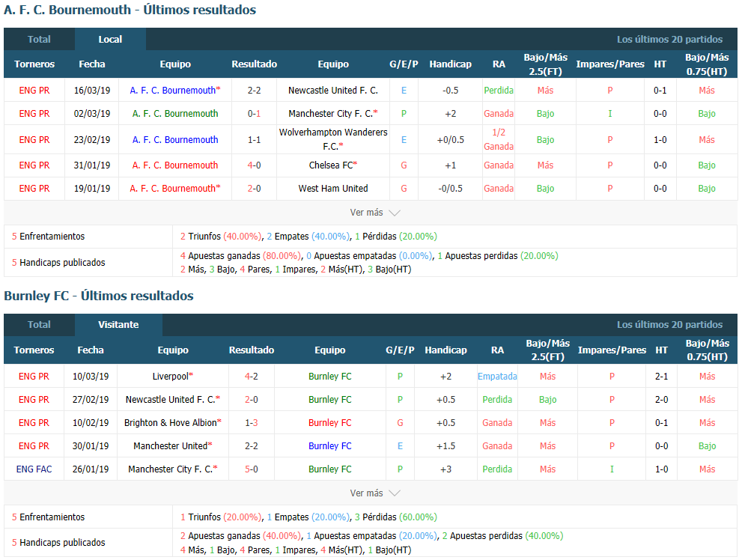Click '5 Enfrentamientos' in Bournemouth summary
The image size is (742, 560).
(x=48, y=236)
